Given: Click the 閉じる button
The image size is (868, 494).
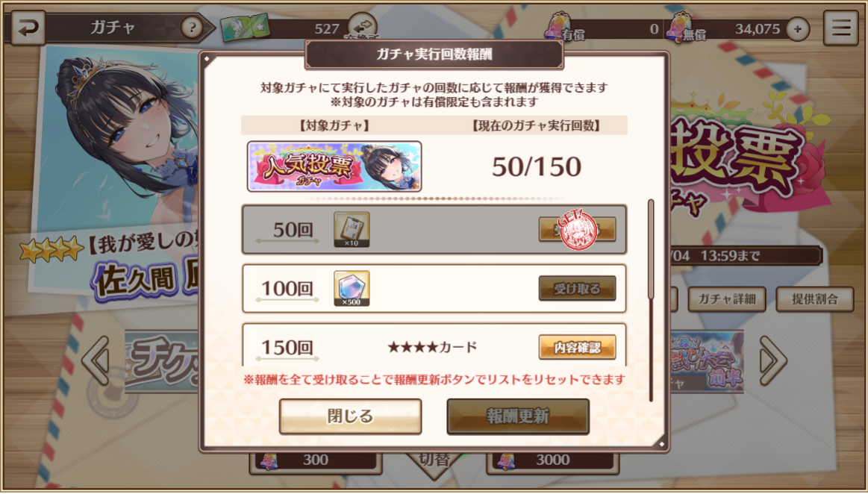Looking at the screenshot, I should click(x=351, y=416).
